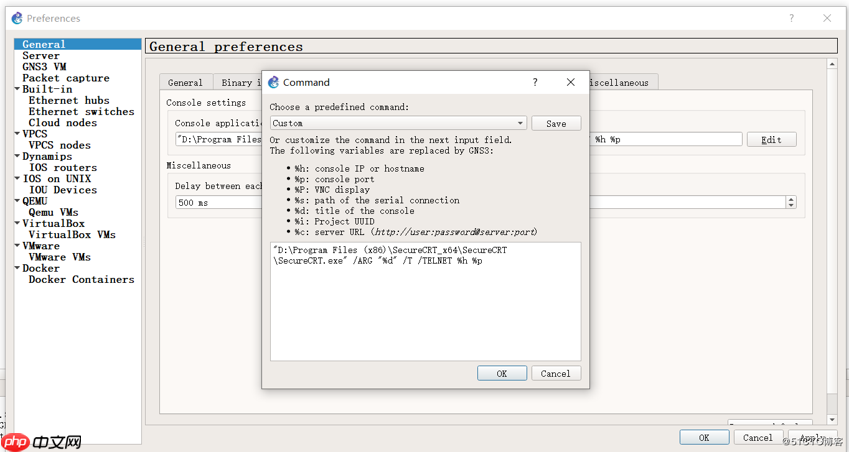
Task: Switch to the Binary images tab
Action: coord(238,82)
